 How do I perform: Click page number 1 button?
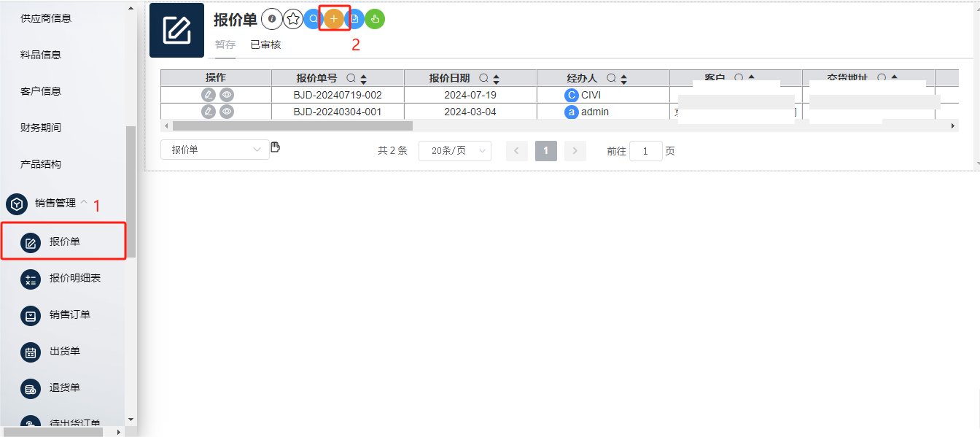click(x=546, y=151)
